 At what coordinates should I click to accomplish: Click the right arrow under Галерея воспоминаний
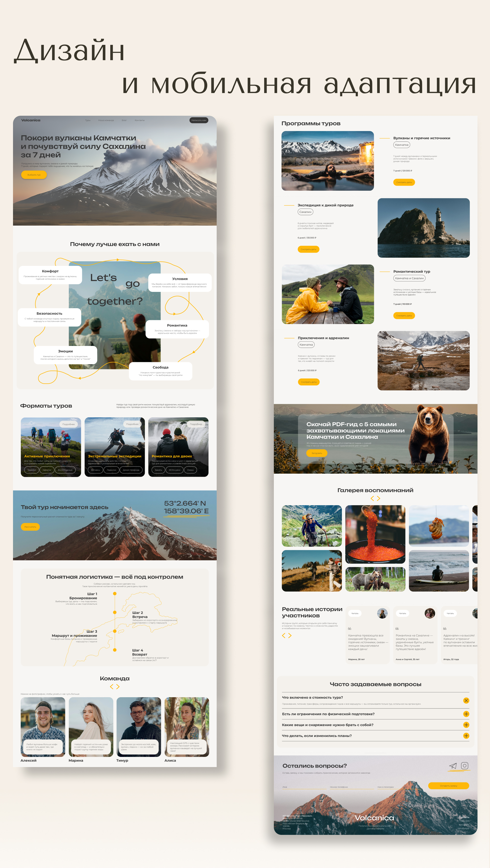pos(379,498)
